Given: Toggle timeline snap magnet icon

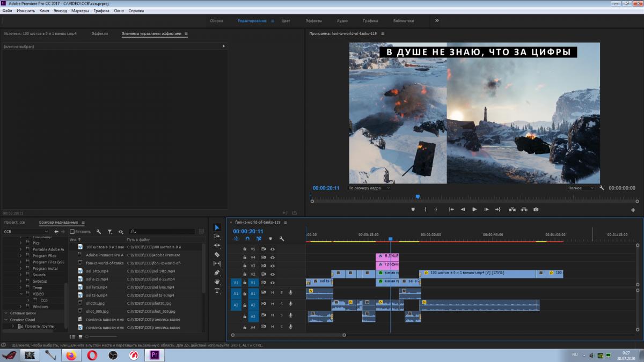Looking at the screenshot, I should (247, 239).
